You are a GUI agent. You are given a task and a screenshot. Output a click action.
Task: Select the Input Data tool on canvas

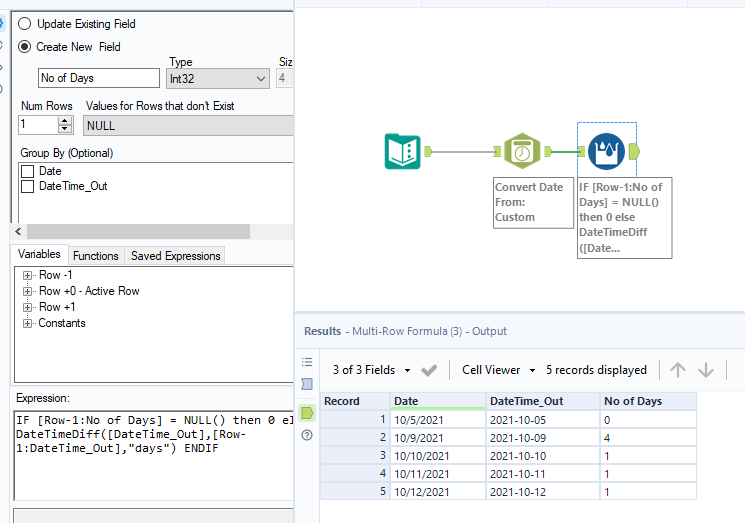coord(402,151)
